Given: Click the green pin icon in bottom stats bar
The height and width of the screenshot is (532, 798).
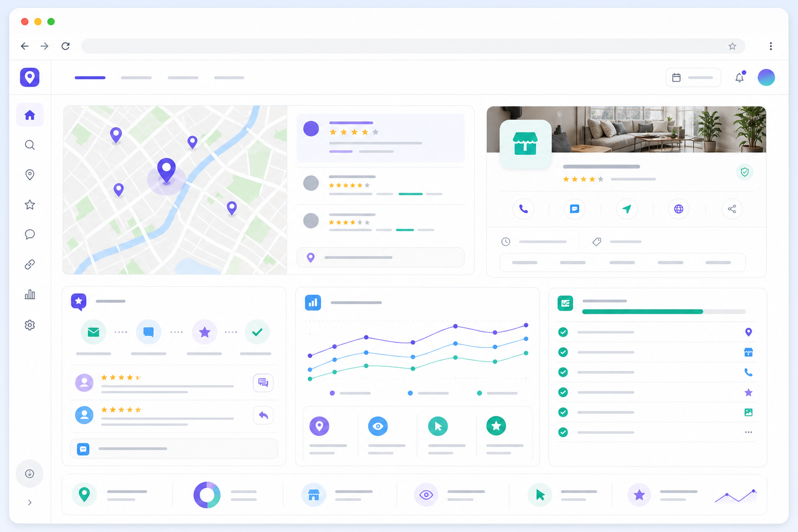Looking at the screenshot, I should point(84,495).
